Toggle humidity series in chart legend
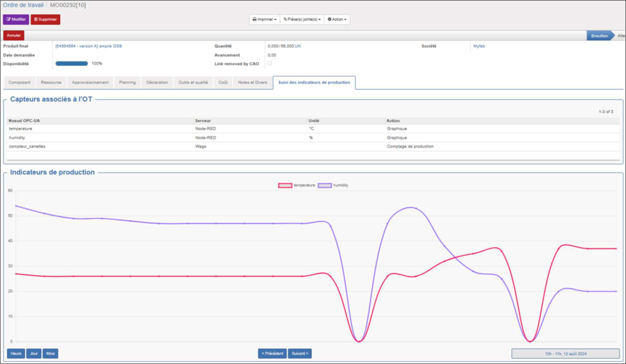The height and width of the screenshot is (364, 626). (x=333, y=185)
